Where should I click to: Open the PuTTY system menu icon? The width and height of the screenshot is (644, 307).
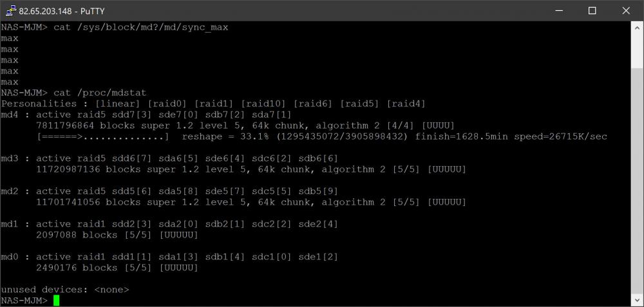(10, 10)
